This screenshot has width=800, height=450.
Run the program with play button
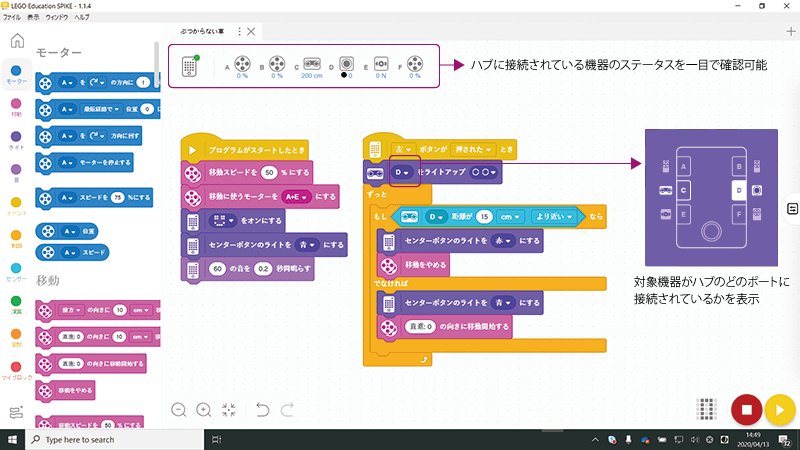tap(780, 410)
